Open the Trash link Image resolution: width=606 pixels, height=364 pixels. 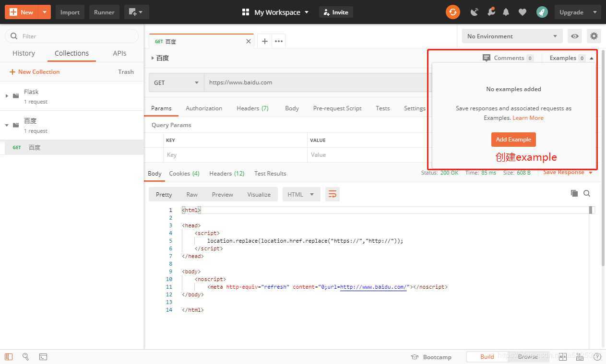pyautogui.click(x=126, y=72)
